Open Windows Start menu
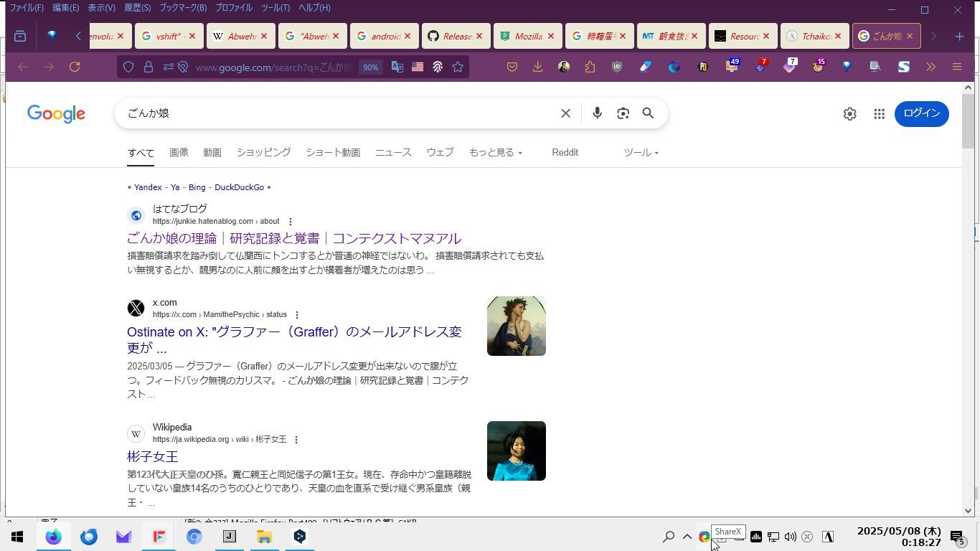980x551 pixels. click(17, 537)
